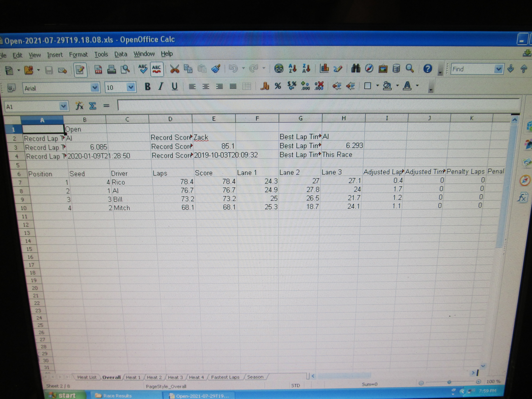
Task: Click the Open file folder icon
Action: pyautogui.click(x=29, y=70)
